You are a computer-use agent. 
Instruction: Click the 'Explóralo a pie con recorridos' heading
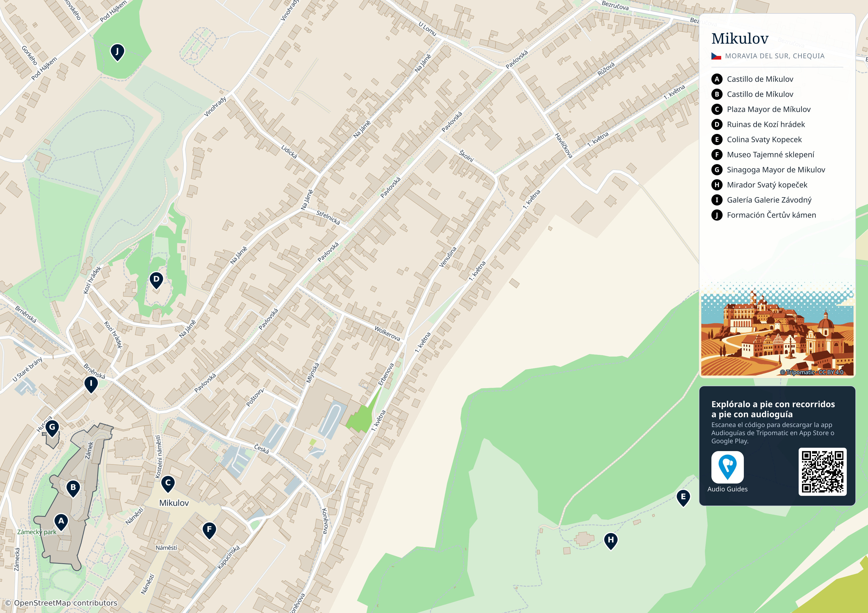pyautogui.click(x=773, y=404)
